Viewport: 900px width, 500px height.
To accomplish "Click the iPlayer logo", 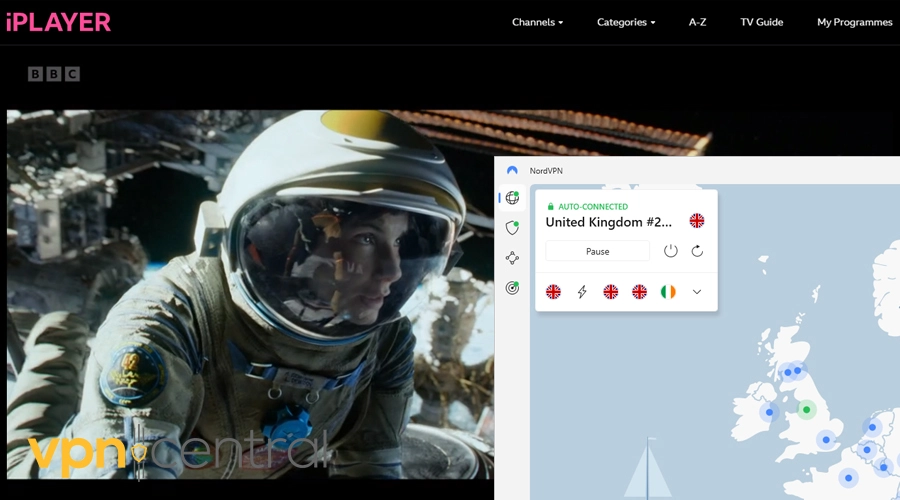I will 58,22.
